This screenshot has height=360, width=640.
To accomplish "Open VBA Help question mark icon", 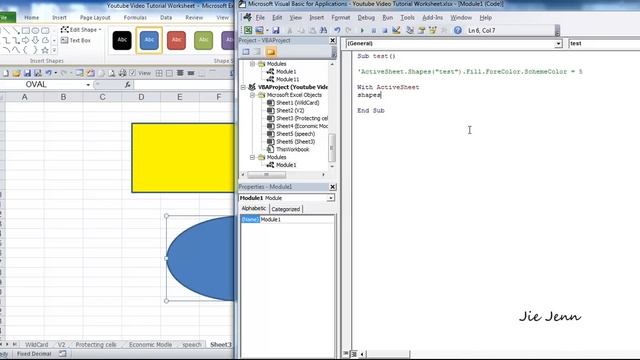I will pos(458,30).
